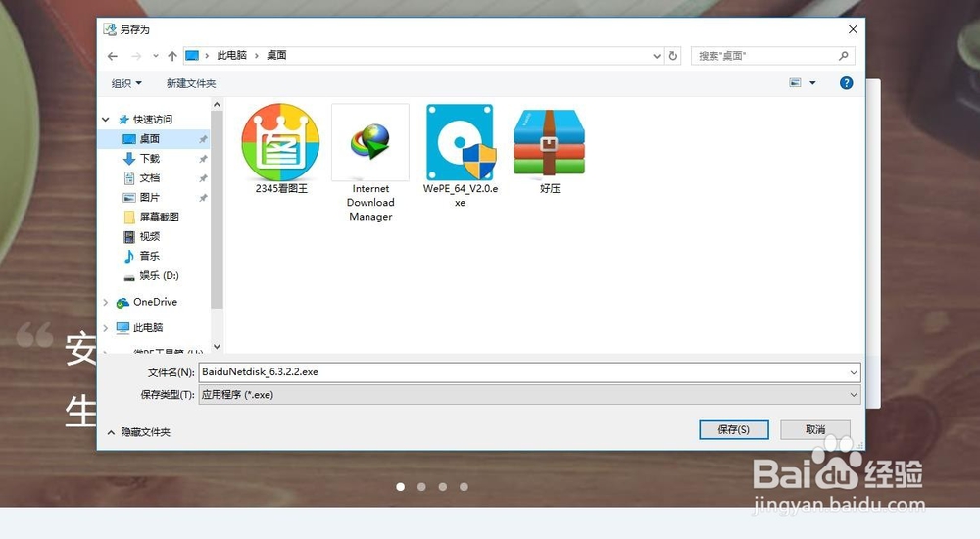Click the computer icon in address bar
This screenshot has width=980, height=539.
point(192,56)
